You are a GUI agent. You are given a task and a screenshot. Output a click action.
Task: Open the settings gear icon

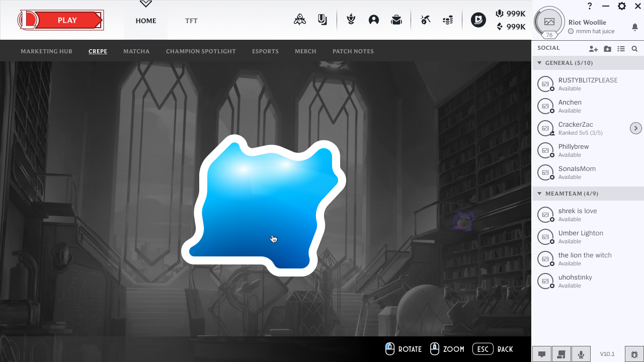622,6
